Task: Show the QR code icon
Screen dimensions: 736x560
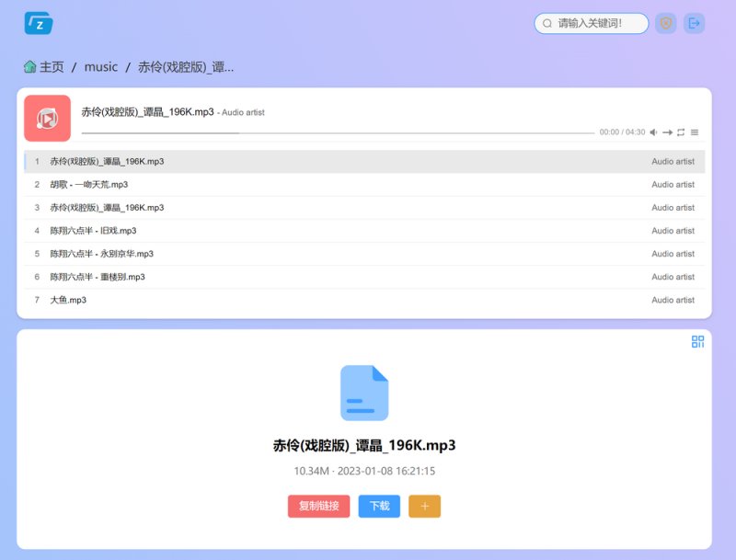Action: coord(697,341)
